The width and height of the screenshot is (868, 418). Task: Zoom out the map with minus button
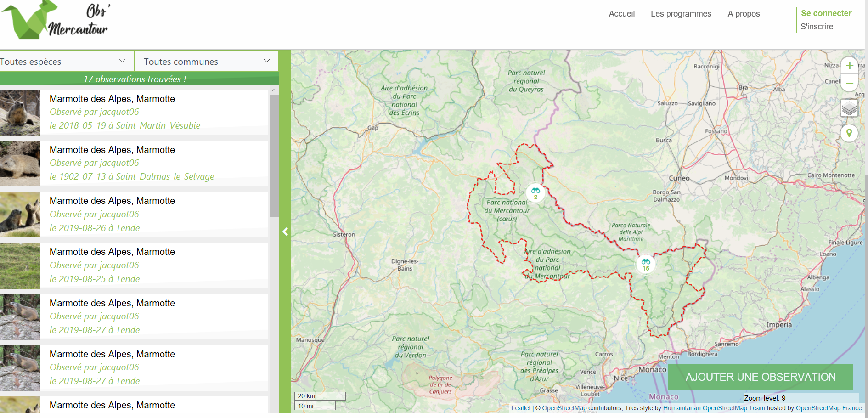click(x=849, y=83)
